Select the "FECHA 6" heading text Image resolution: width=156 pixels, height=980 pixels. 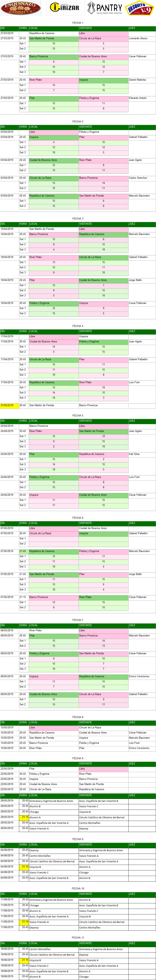pos(78,518)
